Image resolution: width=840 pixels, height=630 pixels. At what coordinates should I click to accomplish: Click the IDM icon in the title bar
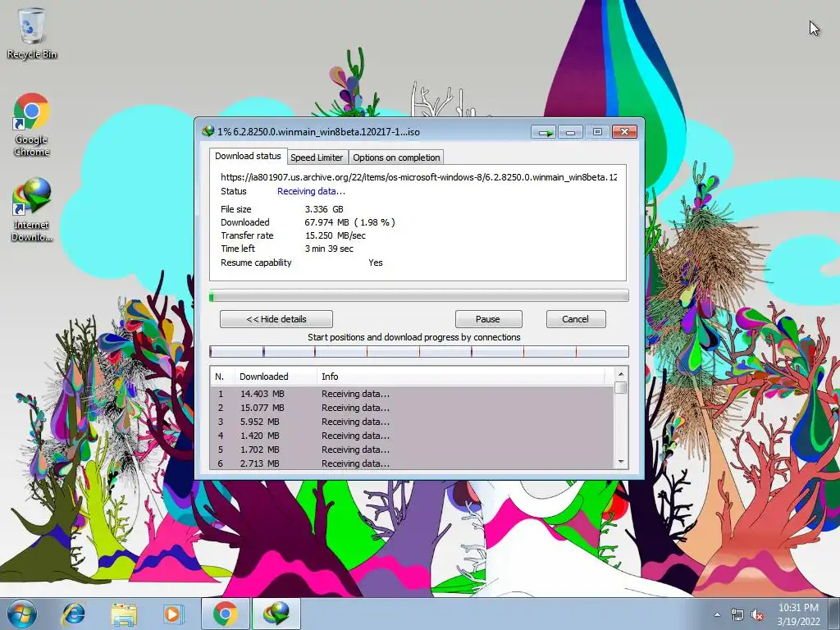click(x=208, y=131)
